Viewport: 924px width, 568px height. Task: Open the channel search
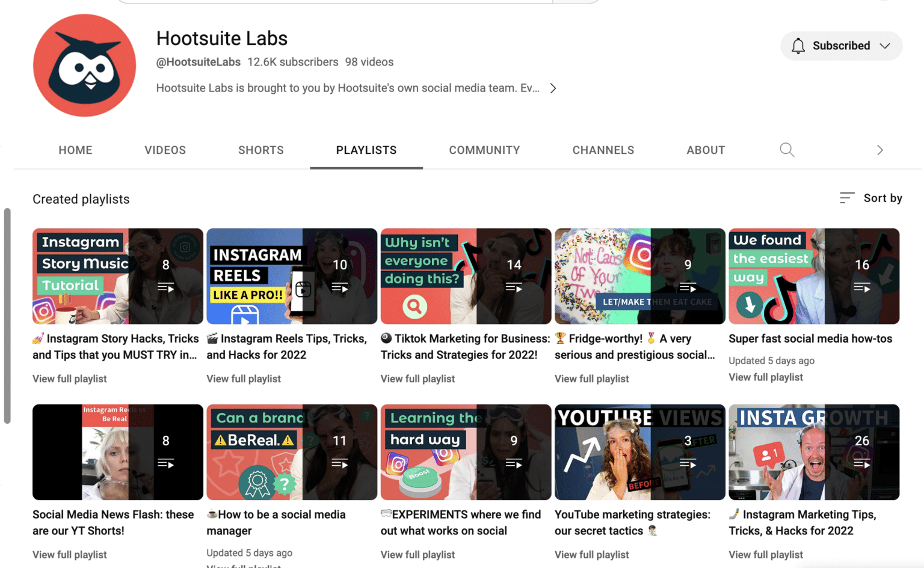point(787,150)
